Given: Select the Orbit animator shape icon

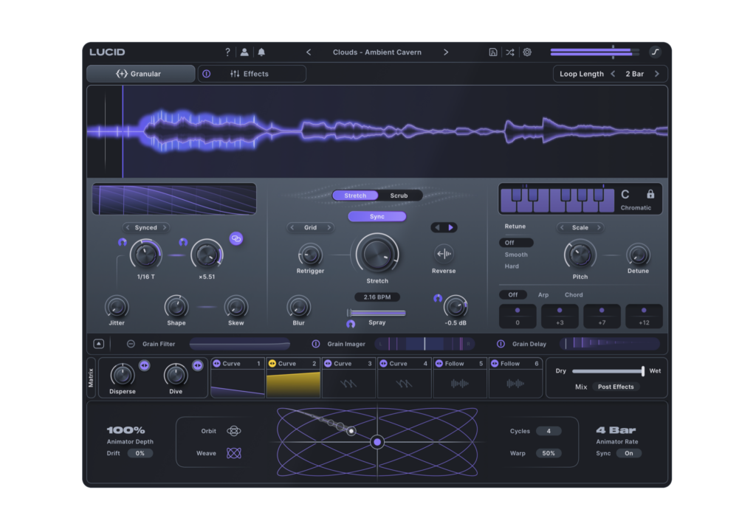Looking at the screenshot, I should point(234,431).
